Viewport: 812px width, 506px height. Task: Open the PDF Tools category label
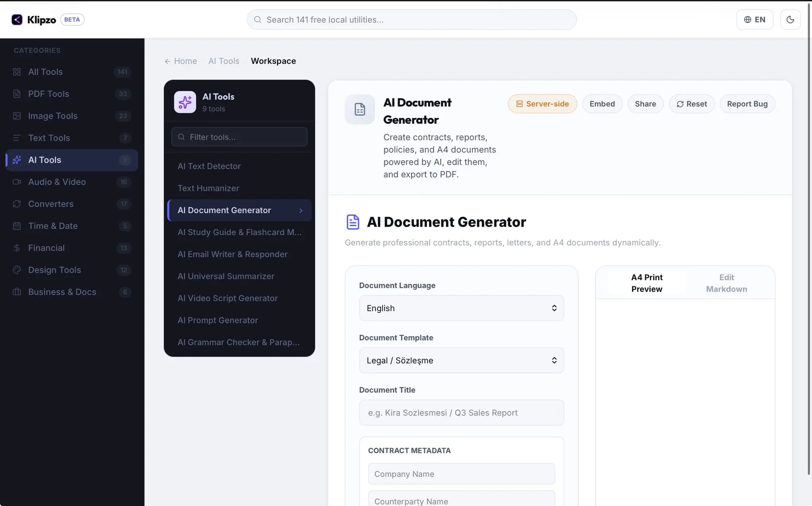49,94
